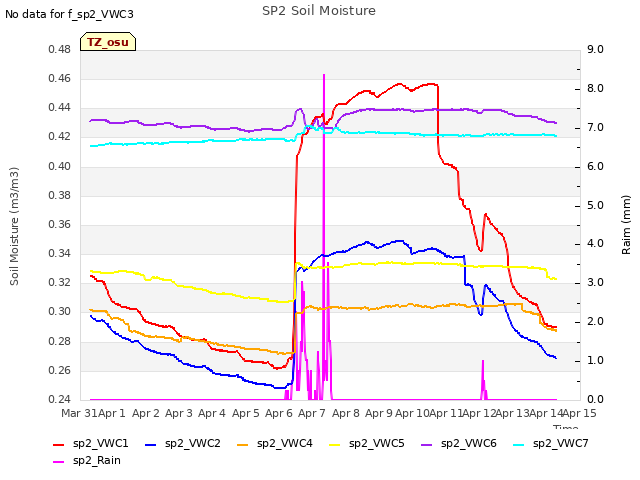This screenshot has width=640, height=480.
Task: Click the blue sp2_VWC2 legend color marker
Action: 151,444
